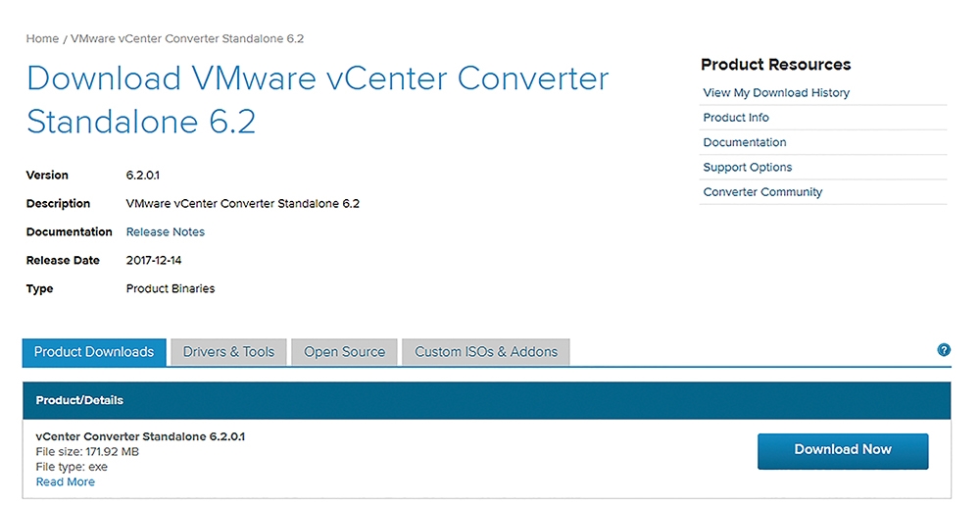Visit the Converter Community link
Screen dimensions: 980x507
tap(762, 192)
